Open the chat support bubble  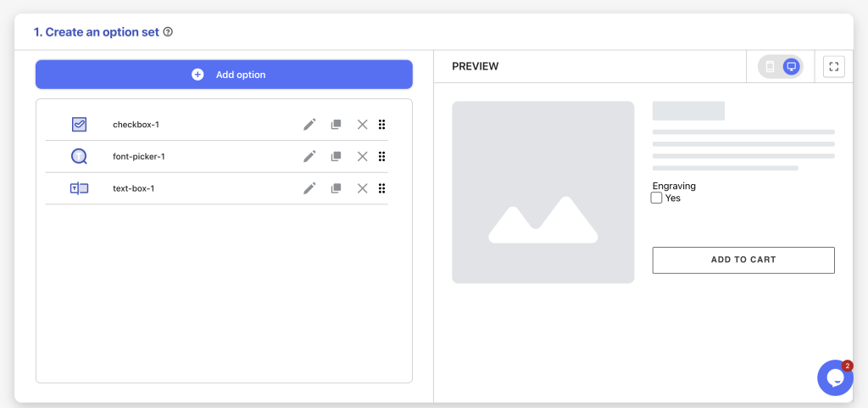[835, 377]
